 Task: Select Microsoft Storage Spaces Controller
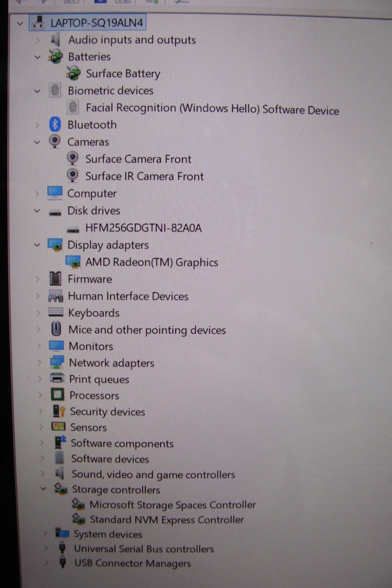(173, 505)
